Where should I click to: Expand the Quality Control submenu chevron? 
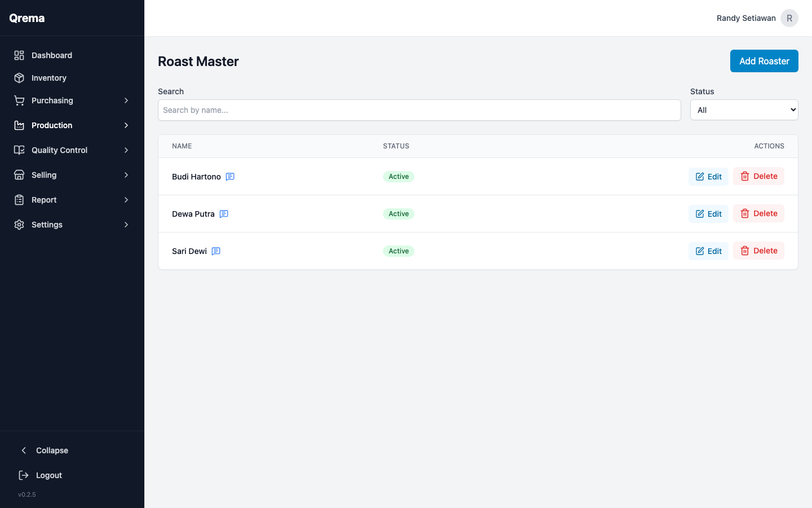tap(126, 150)
